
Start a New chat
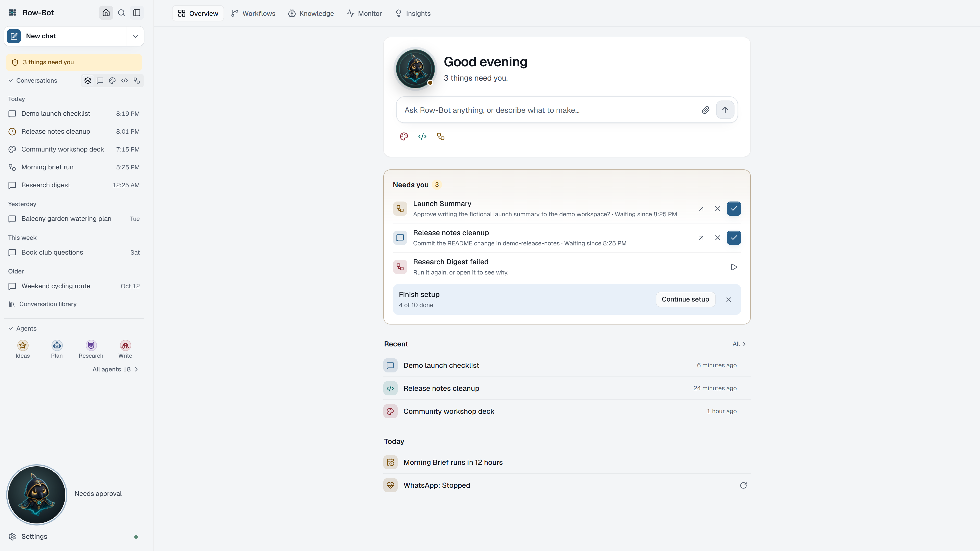tap(65, 36)
